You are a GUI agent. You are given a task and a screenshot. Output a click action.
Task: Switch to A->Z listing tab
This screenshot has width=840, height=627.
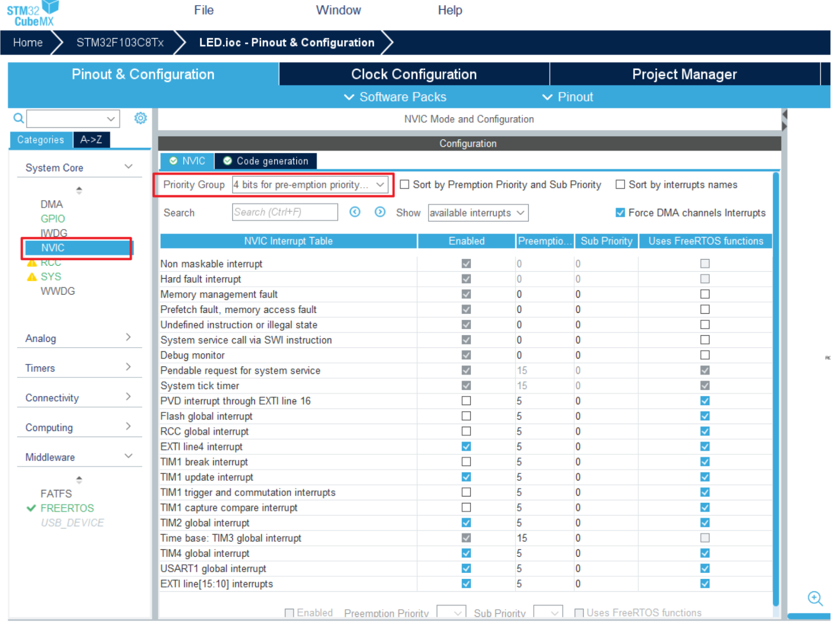[91, 140]
